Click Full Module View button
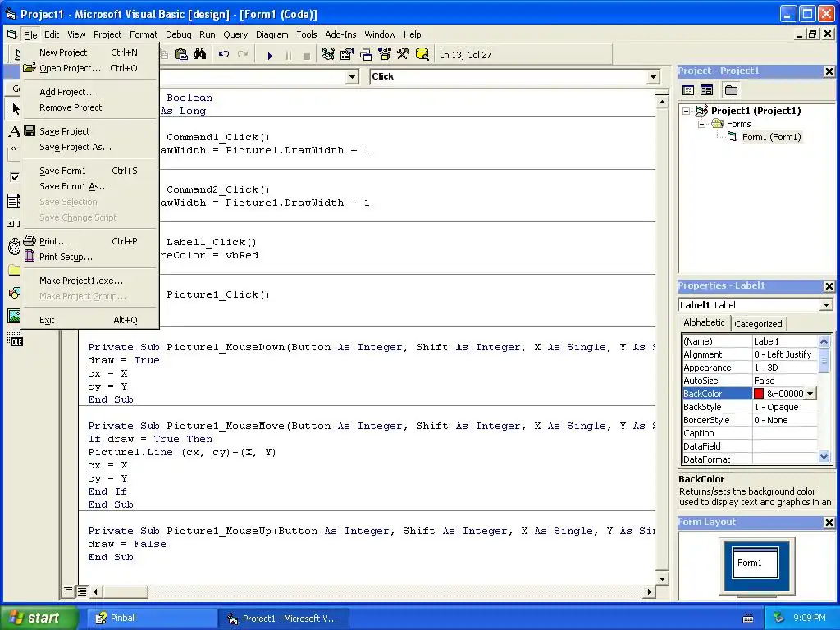This screenshot has width=840, height=630. (x=81, y=591)
